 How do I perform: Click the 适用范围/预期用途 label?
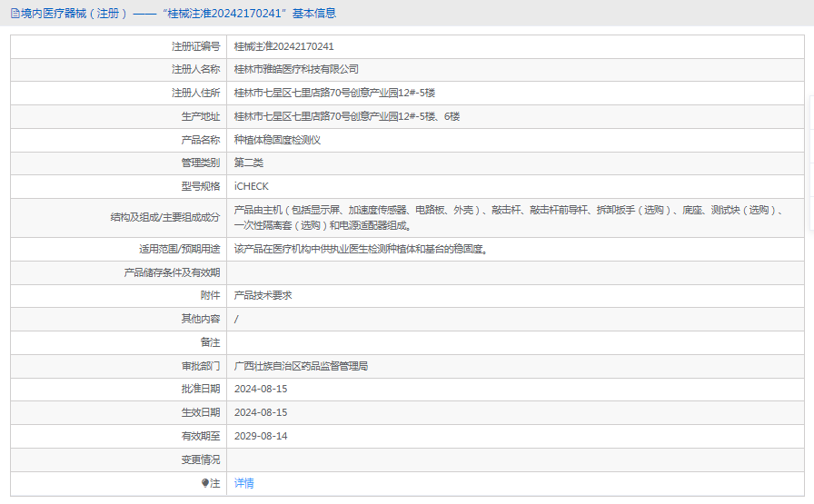180,249
